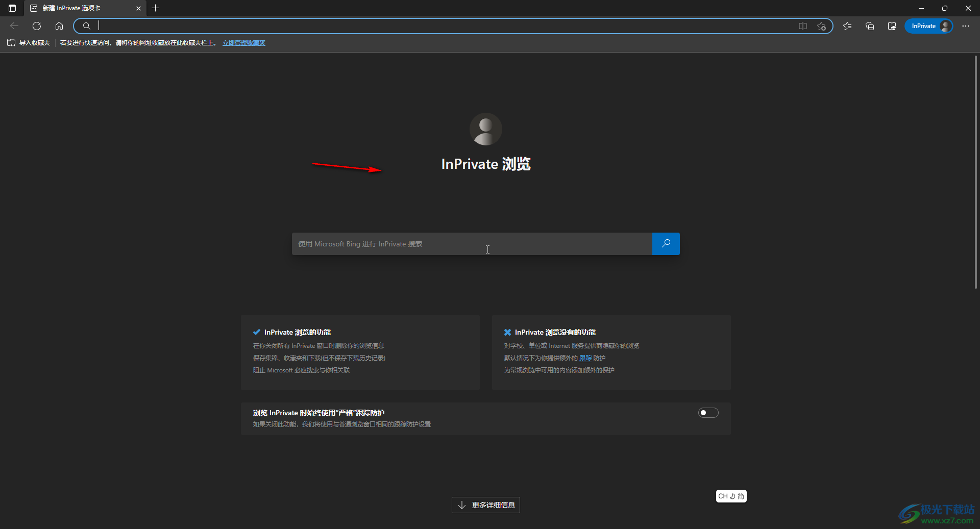Open browser essentials sidebar icon

point(892,26)
